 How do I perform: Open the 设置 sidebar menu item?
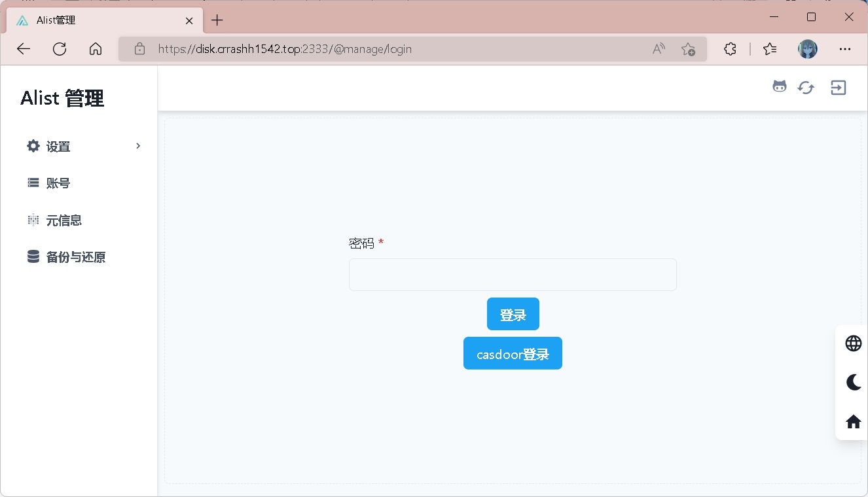tap(84, 146)
